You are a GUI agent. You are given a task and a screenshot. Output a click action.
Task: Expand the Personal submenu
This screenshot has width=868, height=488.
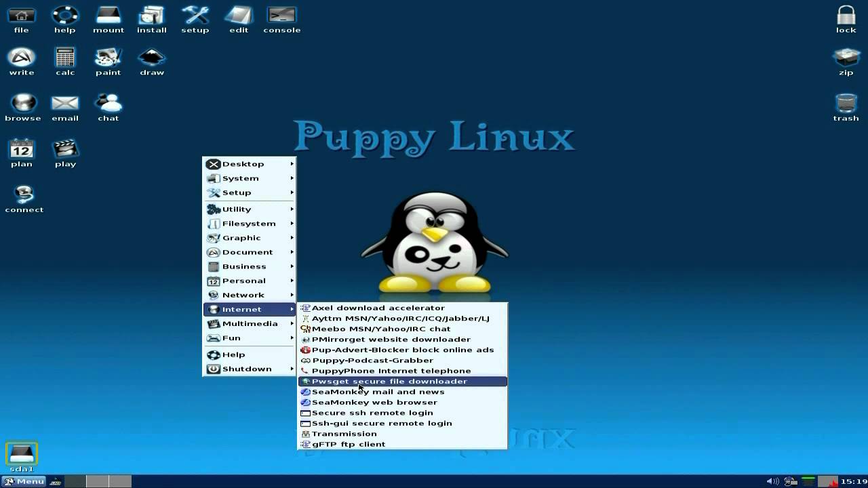click(x=250, y=281)
